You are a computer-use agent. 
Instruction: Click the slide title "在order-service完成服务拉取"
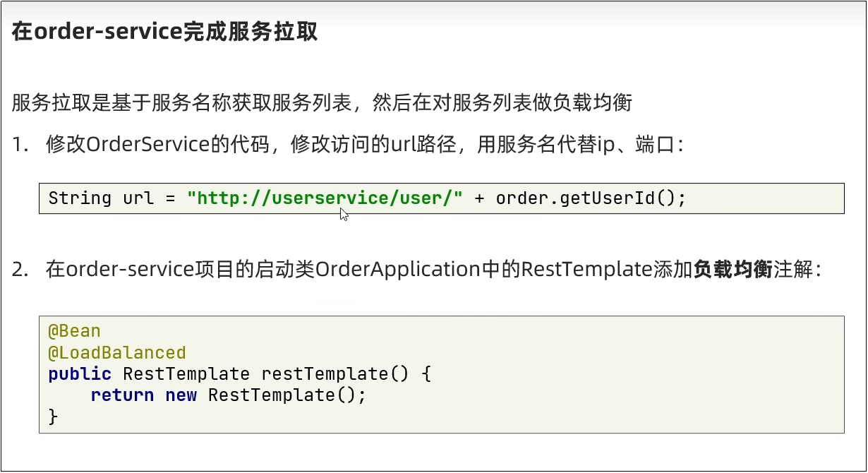164,32
